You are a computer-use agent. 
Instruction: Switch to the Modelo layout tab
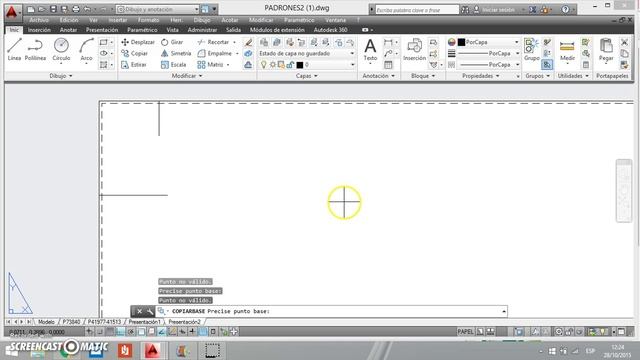coord(46,322)
